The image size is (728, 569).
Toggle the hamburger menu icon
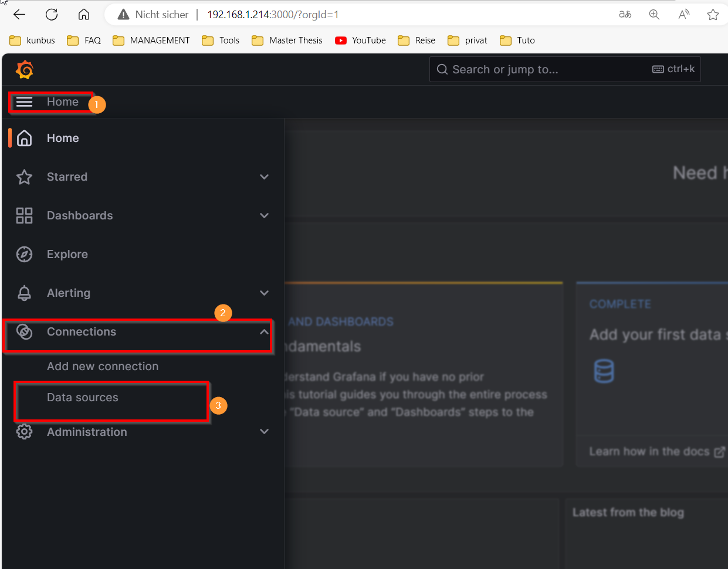[x=24, y=102]
